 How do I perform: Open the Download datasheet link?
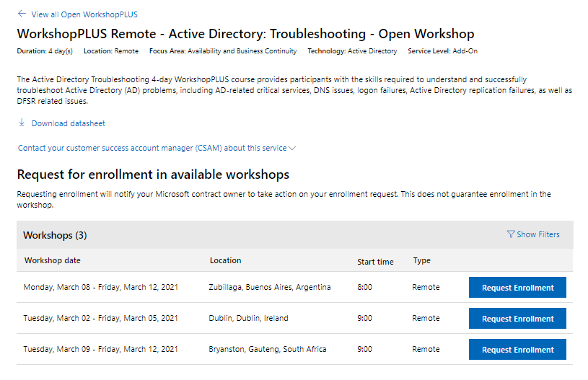coord(69,123)
